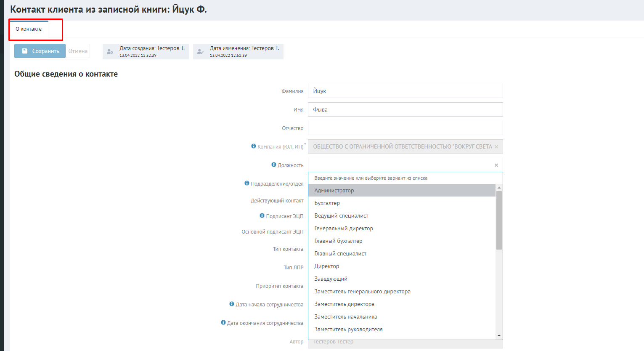Pick 'Заместитель начальника' option
Viewport: 644px width, 351px height.
tap(402, 316)
